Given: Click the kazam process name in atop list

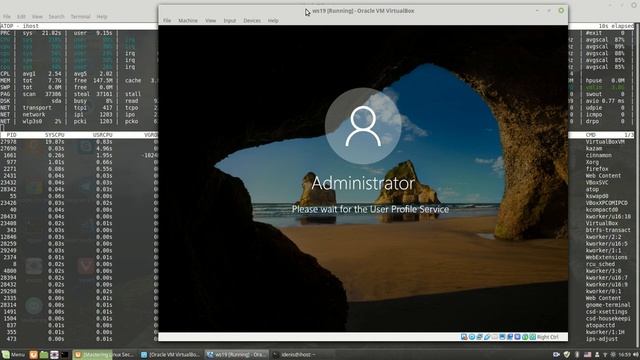Looking at the screenshot, I should [x=594, y=149].
